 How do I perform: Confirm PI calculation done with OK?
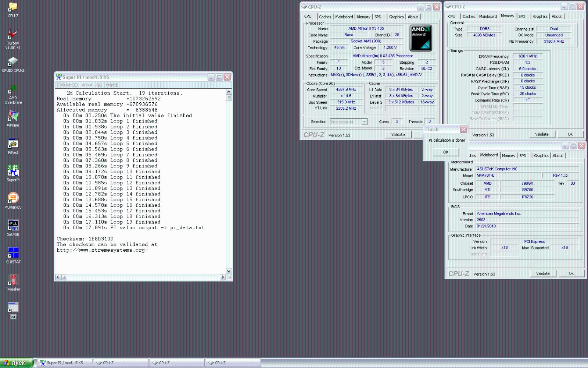(x=446, y=152)
